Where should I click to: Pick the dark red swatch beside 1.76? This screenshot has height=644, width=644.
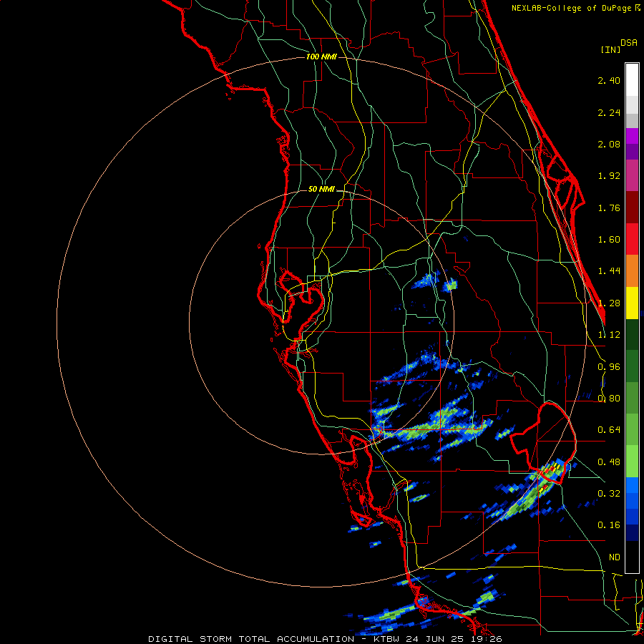(632, 208)
